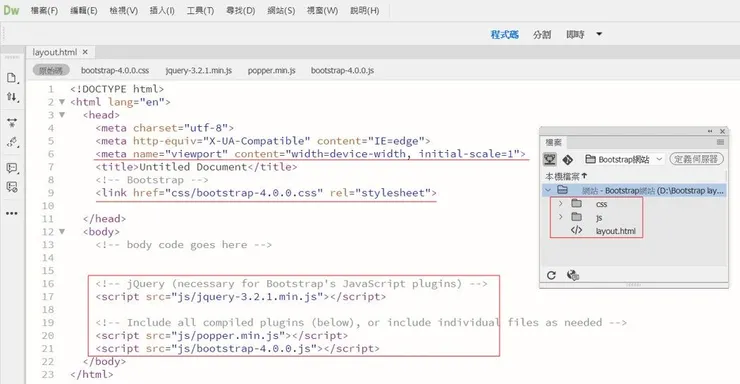
Task: Click the open documents file icon in sidebar
Action: 12,78
